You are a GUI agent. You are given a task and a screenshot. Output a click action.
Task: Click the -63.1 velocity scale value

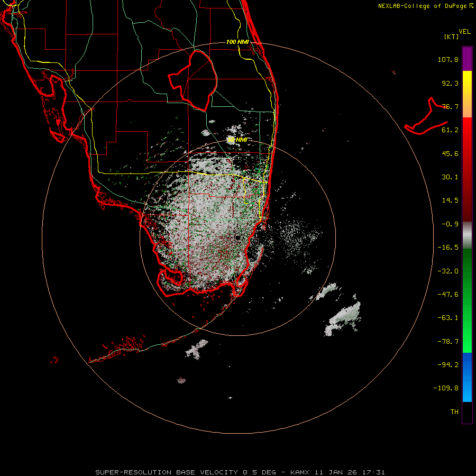click(448, 318)
